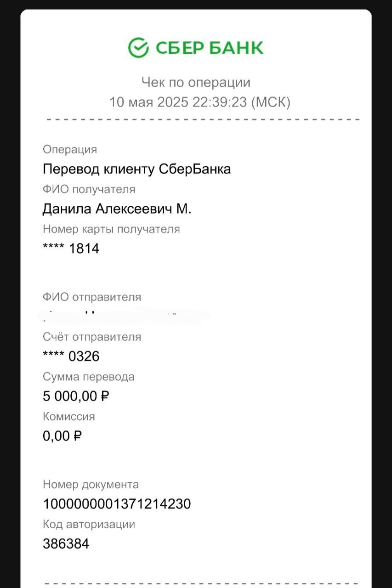This screenshot has height=588, width=392.
Task: Select the Чек по операции heading
Action: [x=196, y=83]
